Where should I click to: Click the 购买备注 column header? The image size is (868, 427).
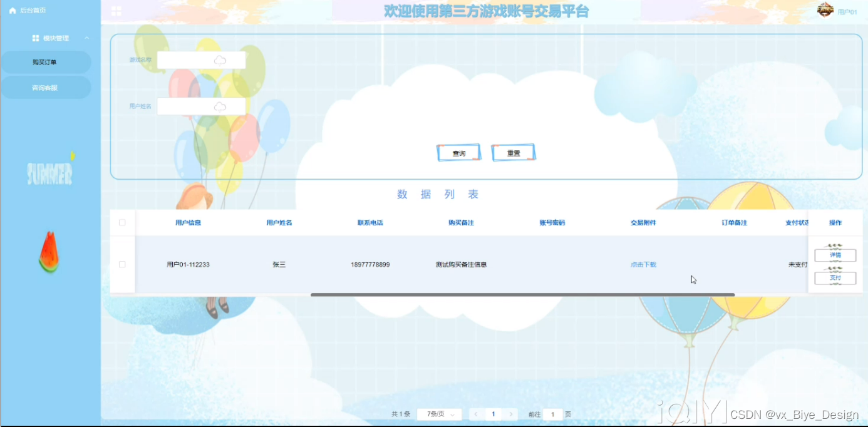click(461, 223)
